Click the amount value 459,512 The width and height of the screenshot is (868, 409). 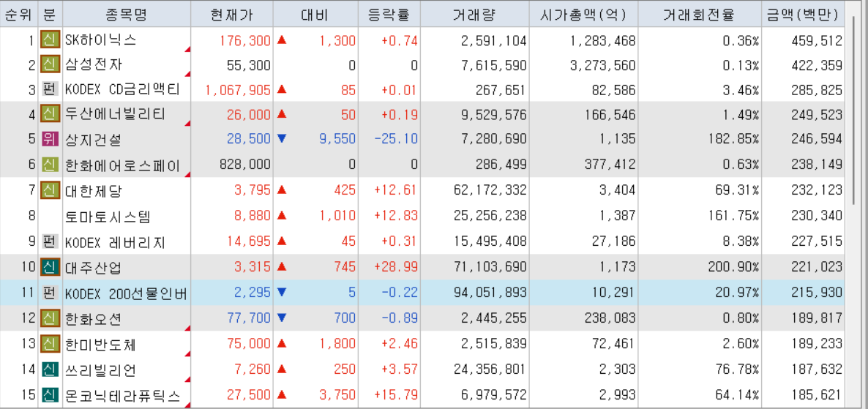816,40
